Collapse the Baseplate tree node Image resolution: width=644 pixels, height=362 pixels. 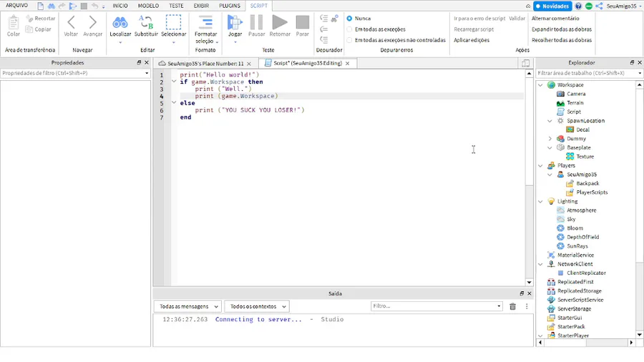click(550, 148)
